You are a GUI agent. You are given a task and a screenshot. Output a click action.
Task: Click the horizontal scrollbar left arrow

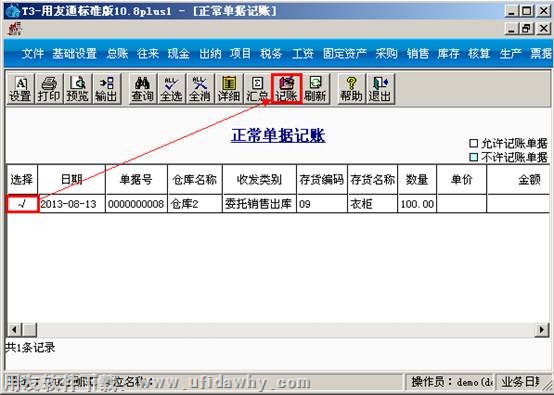pyautogui.click(x=14, y=330)
